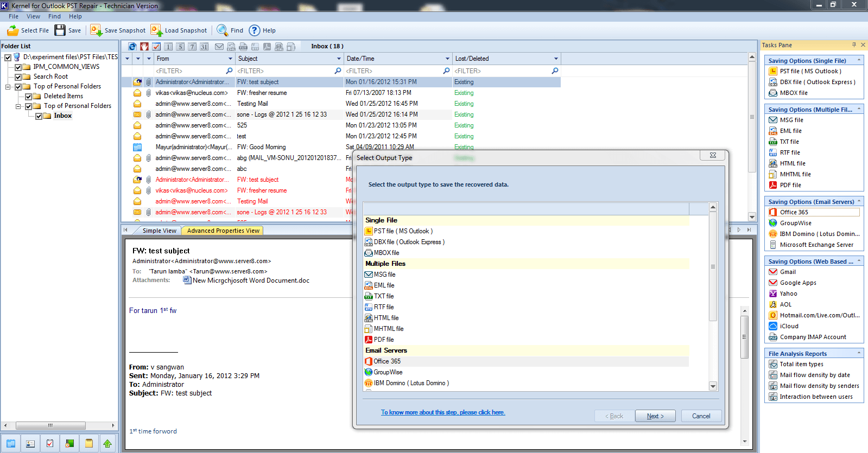Click the calendar checkmark icon above list
The width and height of the screenshot is (868, 453).
tap(156, 47)
